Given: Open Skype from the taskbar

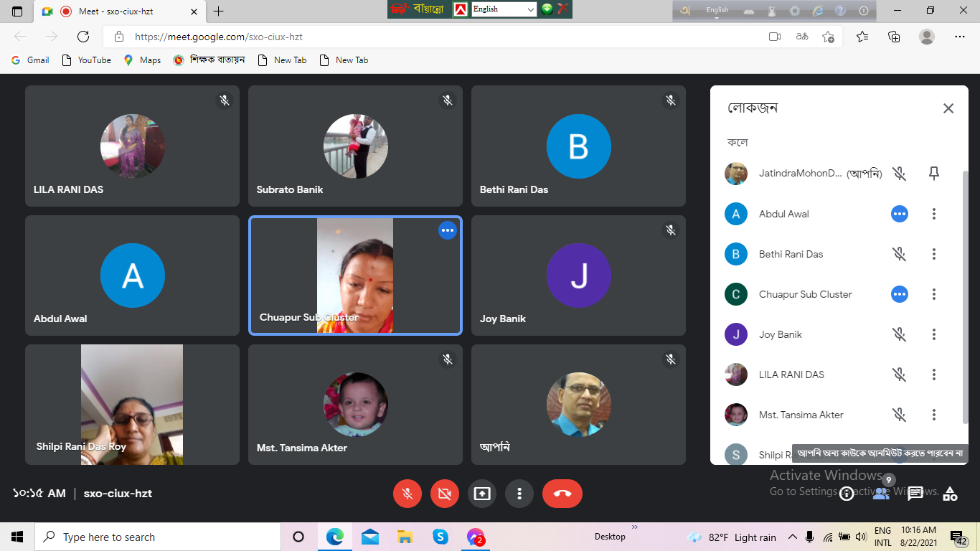Looking at the screenshot, I should [440, 537].
